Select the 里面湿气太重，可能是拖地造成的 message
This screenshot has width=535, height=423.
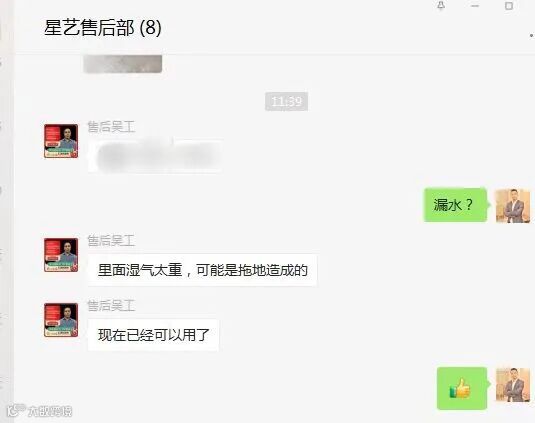pyautogui.click(x=203, y=270)
